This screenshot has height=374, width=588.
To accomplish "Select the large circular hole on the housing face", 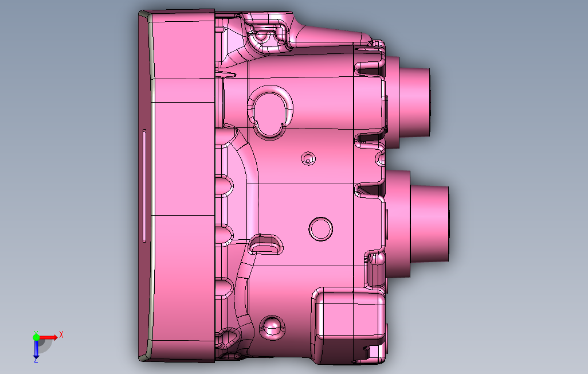I will coord(320,229).
